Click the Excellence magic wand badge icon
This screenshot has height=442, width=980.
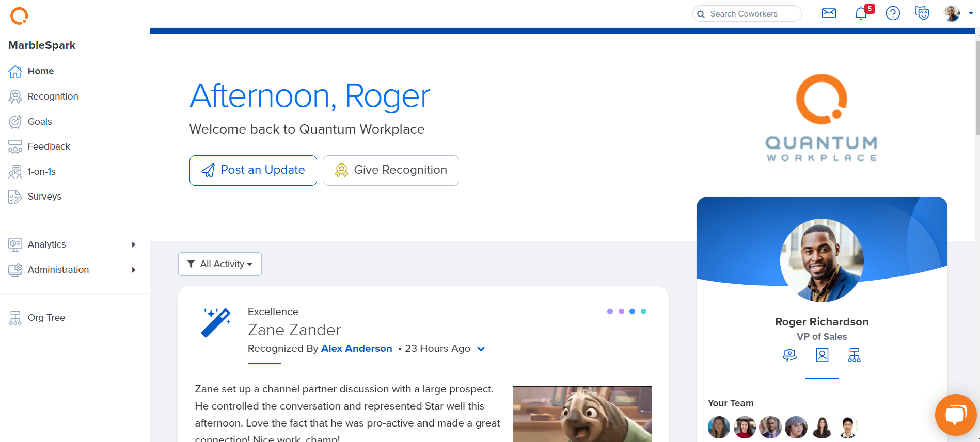(216, 322)
